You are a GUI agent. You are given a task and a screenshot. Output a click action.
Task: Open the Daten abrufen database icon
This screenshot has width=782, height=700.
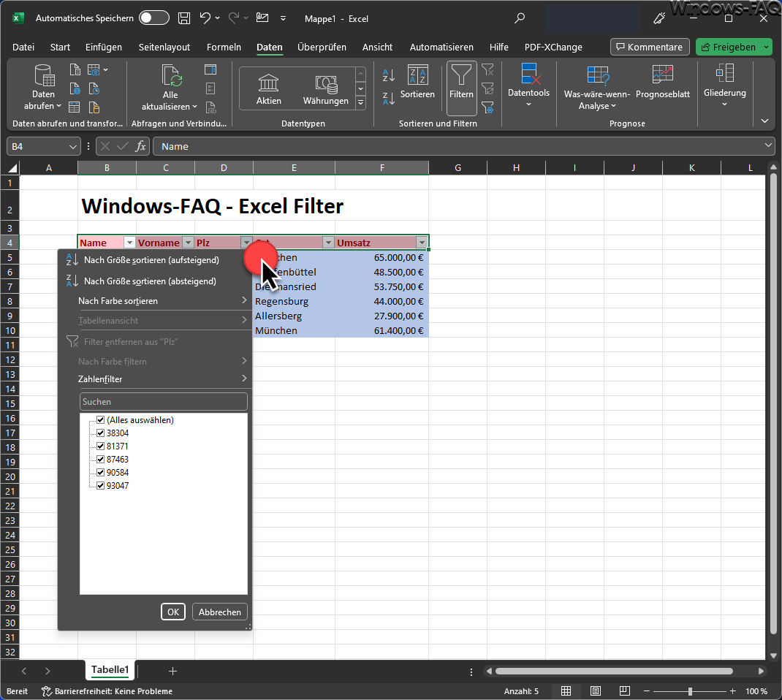[44, 75]
